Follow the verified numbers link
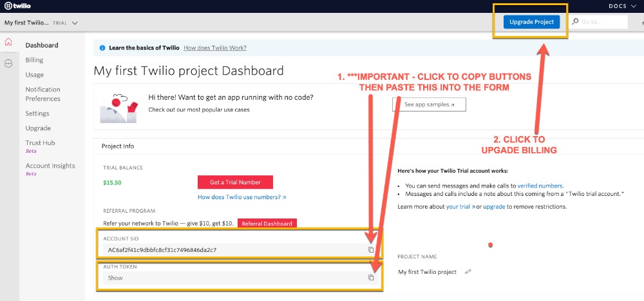This screenshot has height=301, width=644. pos(540,186)
